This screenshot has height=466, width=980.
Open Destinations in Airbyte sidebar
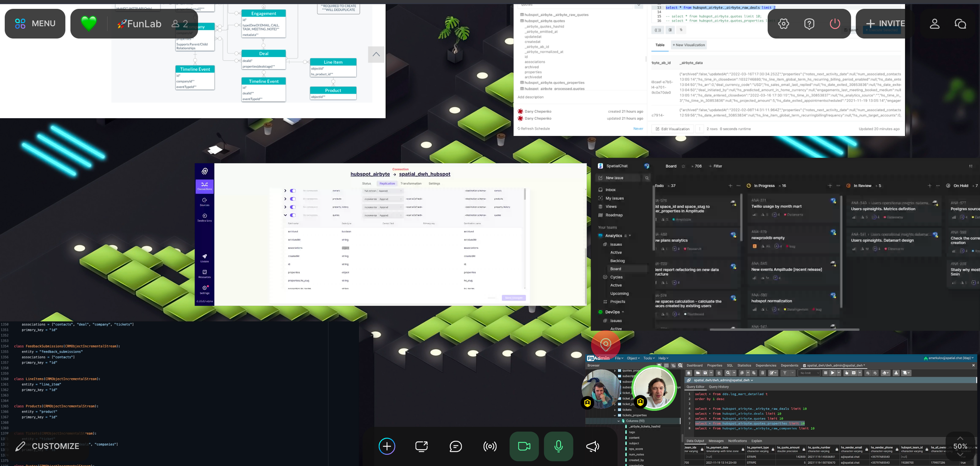point(204,217)
